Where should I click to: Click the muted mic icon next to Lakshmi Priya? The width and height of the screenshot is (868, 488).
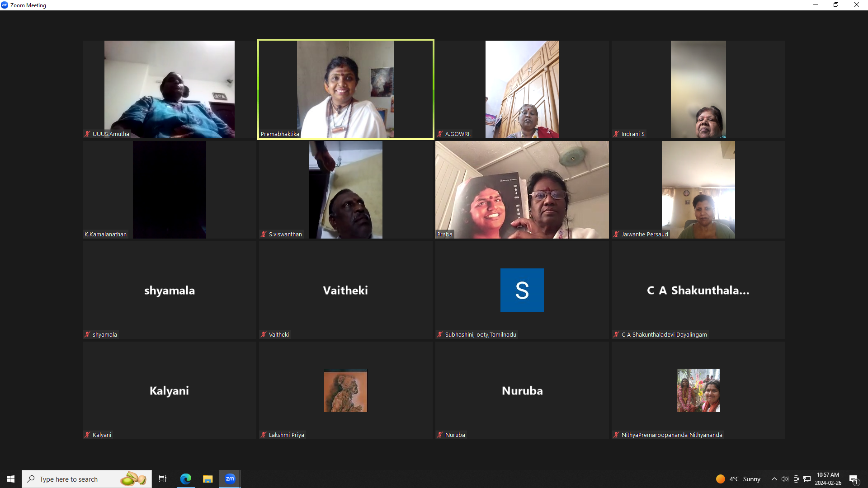(264, 435)
